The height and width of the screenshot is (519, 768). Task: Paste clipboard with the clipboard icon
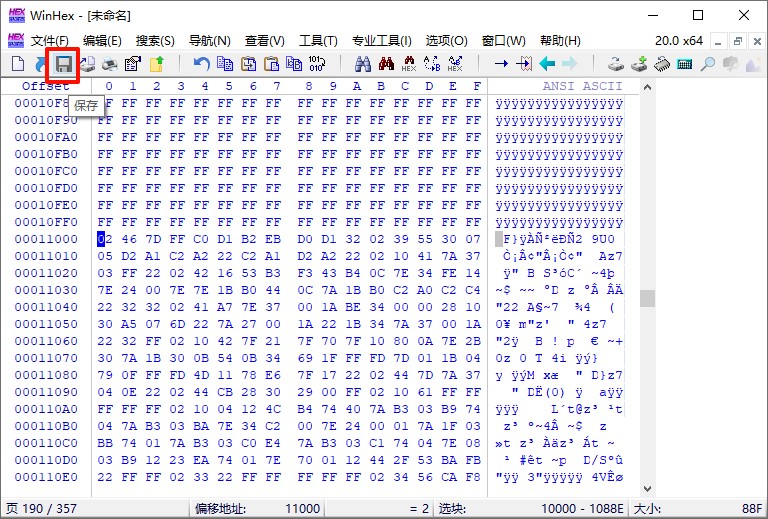[271, 64]
